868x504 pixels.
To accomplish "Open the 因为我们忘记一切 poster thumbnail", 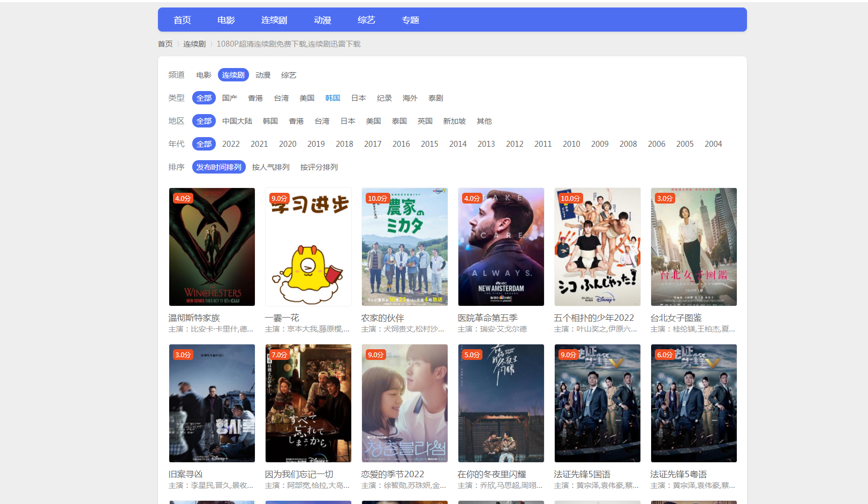I will 308,403.
